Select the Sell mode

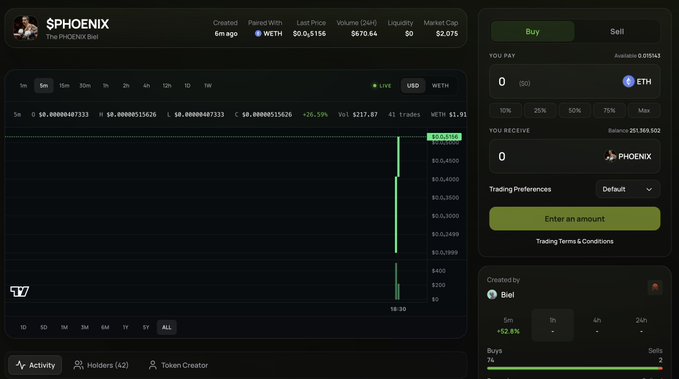pos(617,32)
